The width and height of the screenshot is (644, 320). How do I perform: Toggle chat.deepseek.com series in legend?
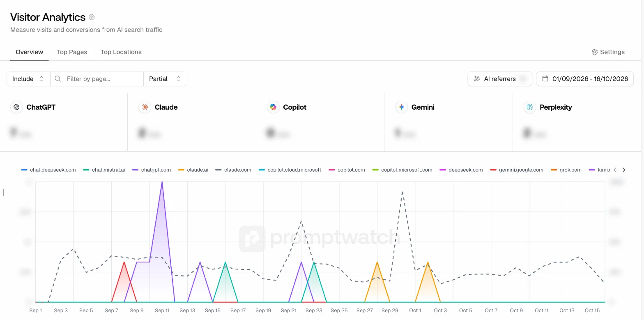tap(48, 170)
